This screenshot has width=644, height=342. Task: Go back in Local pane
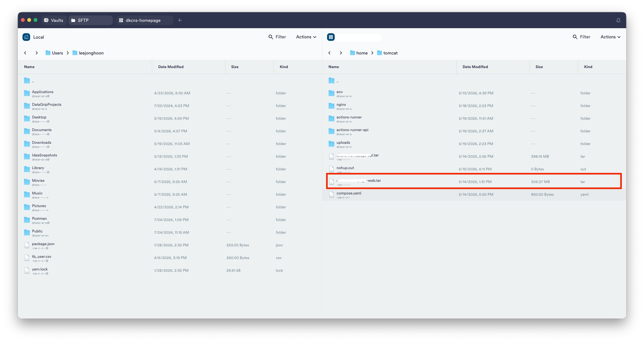pyautogui.click(x=25, y=53)
